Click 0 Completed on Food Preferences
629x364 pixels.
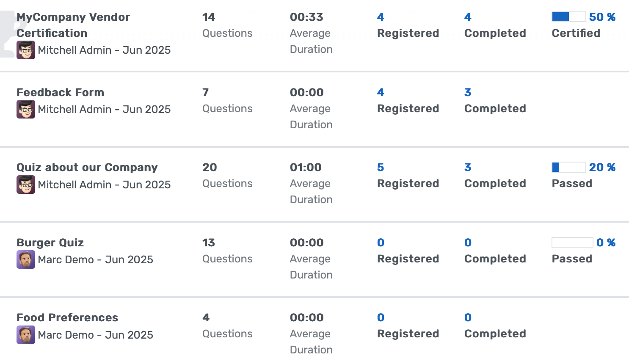coord(468,317)
